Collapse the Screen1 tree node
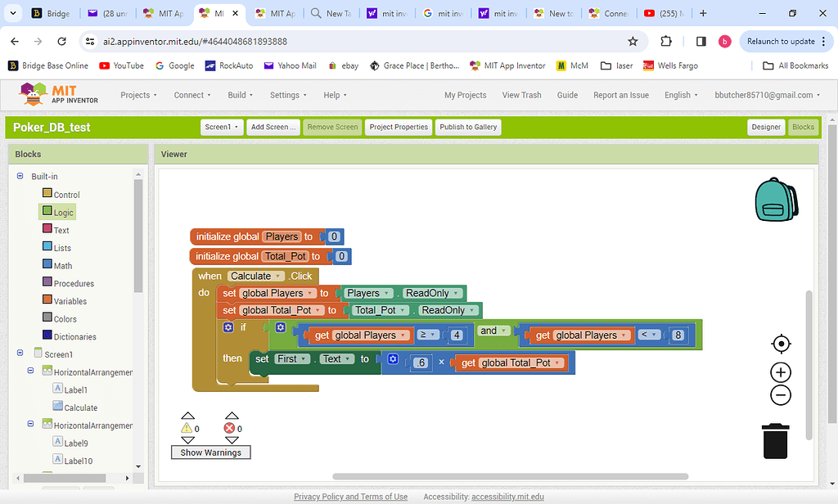The width and height of the screenshot is (838, 504). pos(20,353)
